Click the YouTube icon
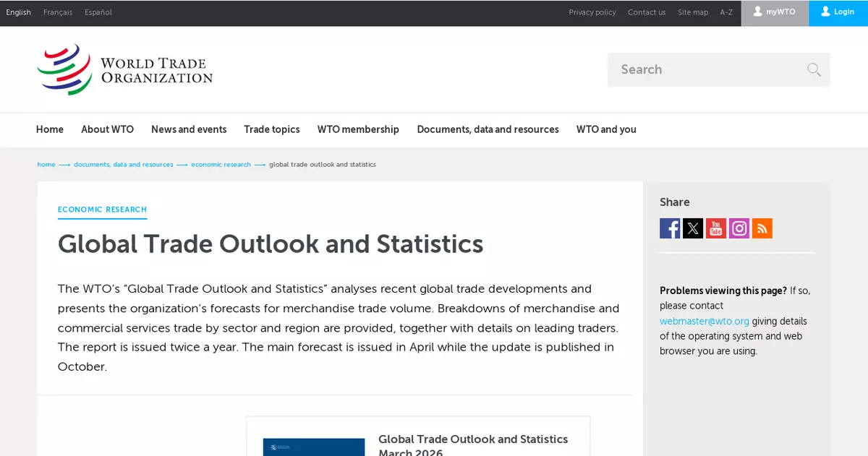 (716, 228)
